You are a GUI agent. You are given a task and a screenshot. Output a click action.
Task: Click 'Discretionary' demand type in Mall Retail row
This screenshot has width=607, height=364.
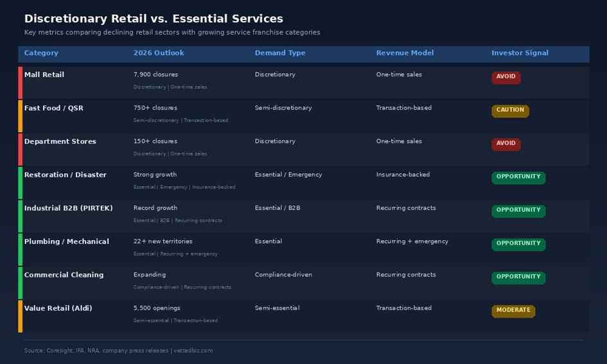(275, 74)
